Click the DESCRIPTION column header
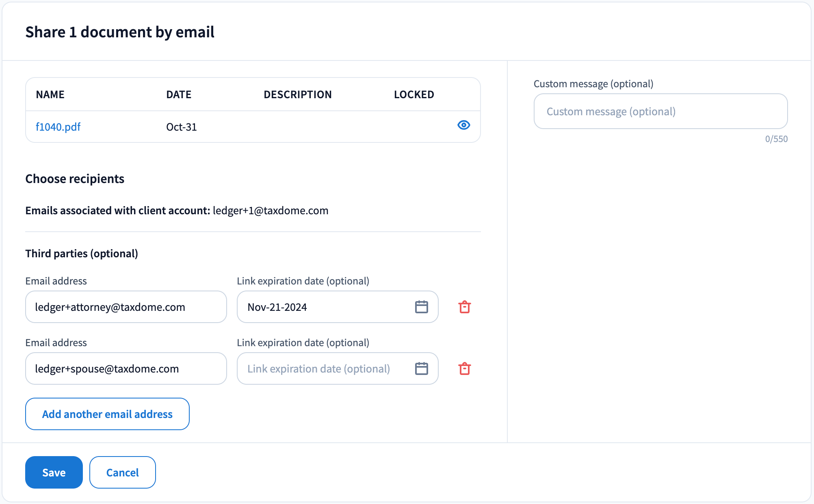The height and width of the screenshot is (504, 814). (297, 95)
